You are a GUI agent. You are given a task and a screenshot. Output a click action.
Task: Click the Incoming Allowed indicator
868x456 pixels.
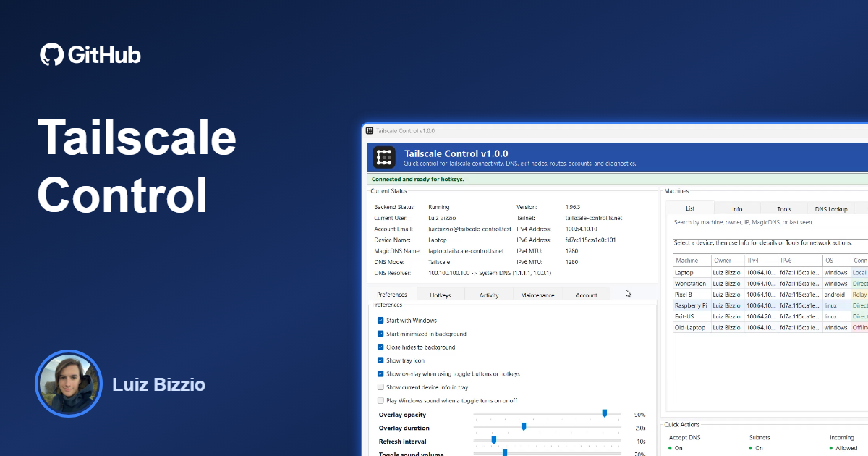point(843,448)
